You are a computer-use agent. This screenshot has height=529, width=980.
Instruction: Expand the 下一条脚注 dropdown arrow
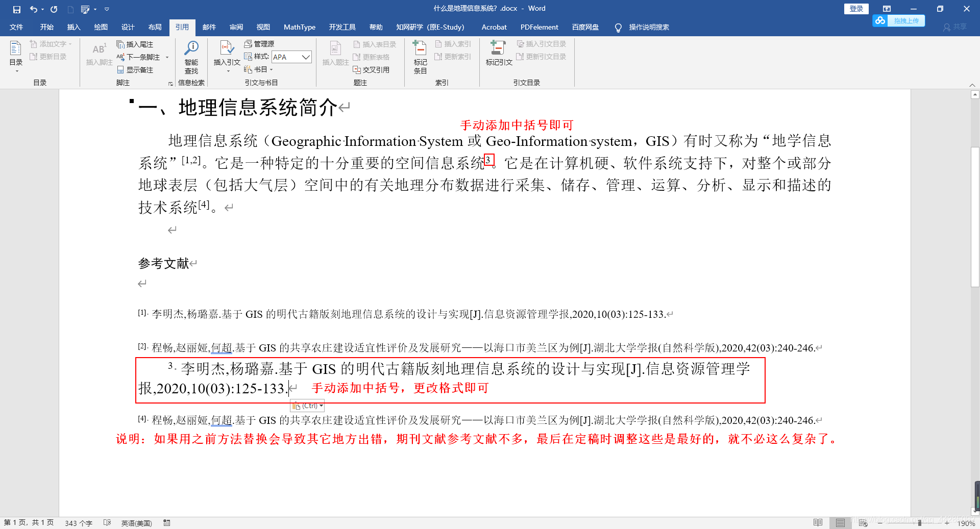point(167,57)
